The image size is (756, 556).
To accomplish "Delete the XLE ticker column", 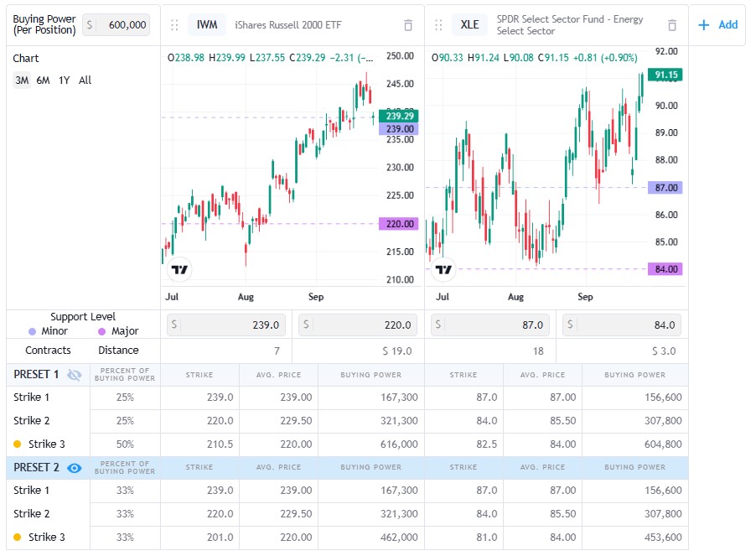I will [x=672, y=25].
